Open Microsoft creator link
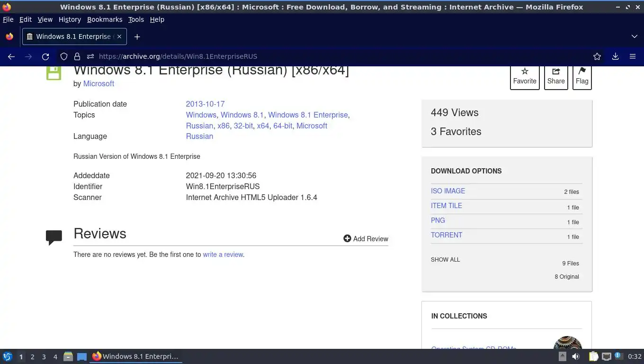This screenshot has width=644, height=364. [x=98, y=83]
